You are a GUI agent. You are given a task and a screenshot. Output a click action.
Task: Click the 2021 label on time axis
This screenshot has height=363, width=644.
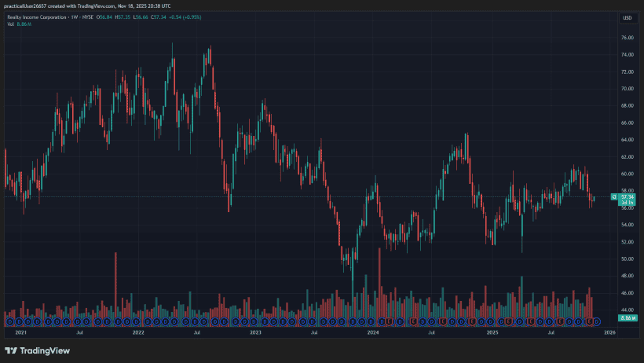21,332
